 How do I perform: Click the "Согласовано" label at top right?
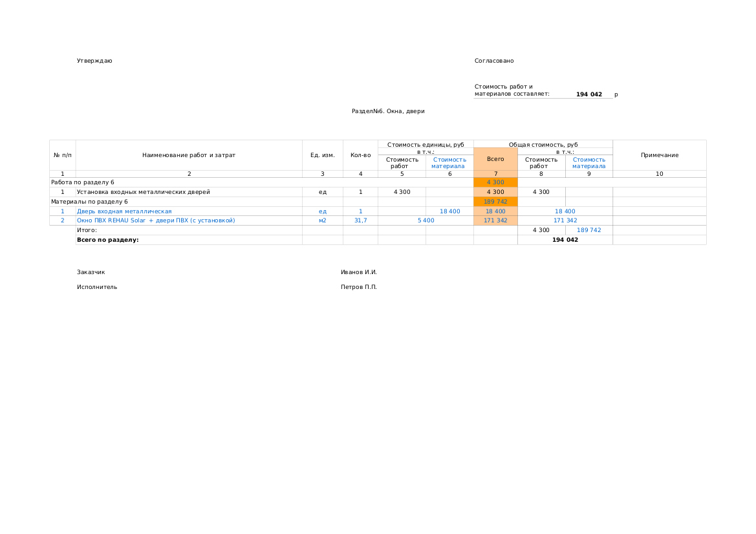coord(494,61)
